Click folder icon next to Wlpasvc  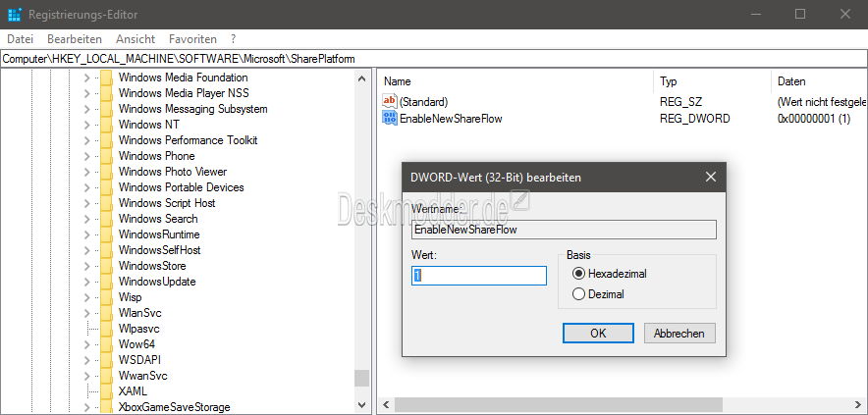106,328
